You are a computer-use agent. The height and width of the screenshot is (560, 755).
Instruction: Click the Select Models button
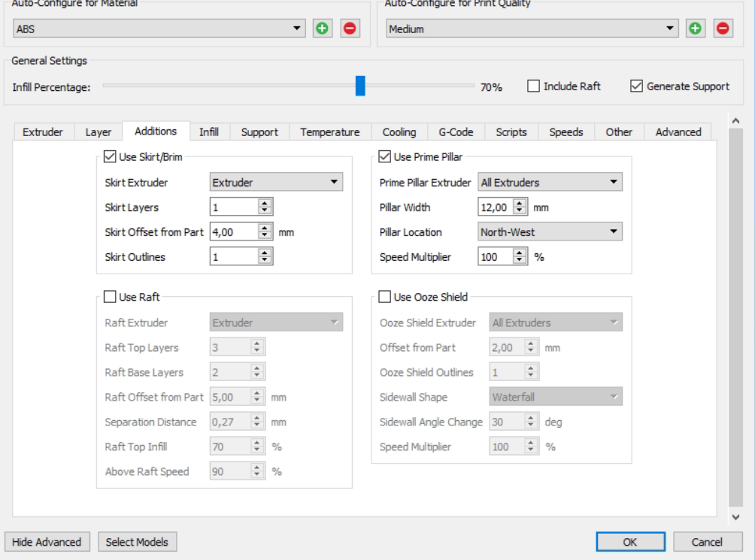click(137, 542)
